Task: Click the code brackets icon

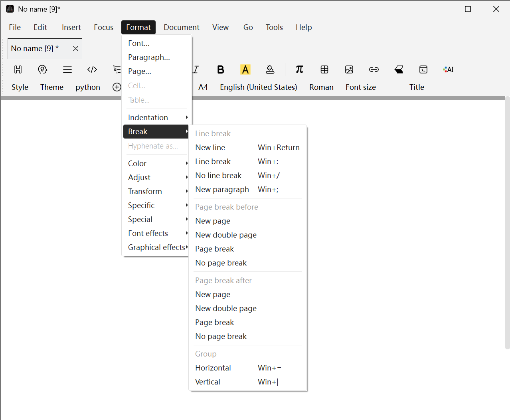Action: (x=92, y=69)
